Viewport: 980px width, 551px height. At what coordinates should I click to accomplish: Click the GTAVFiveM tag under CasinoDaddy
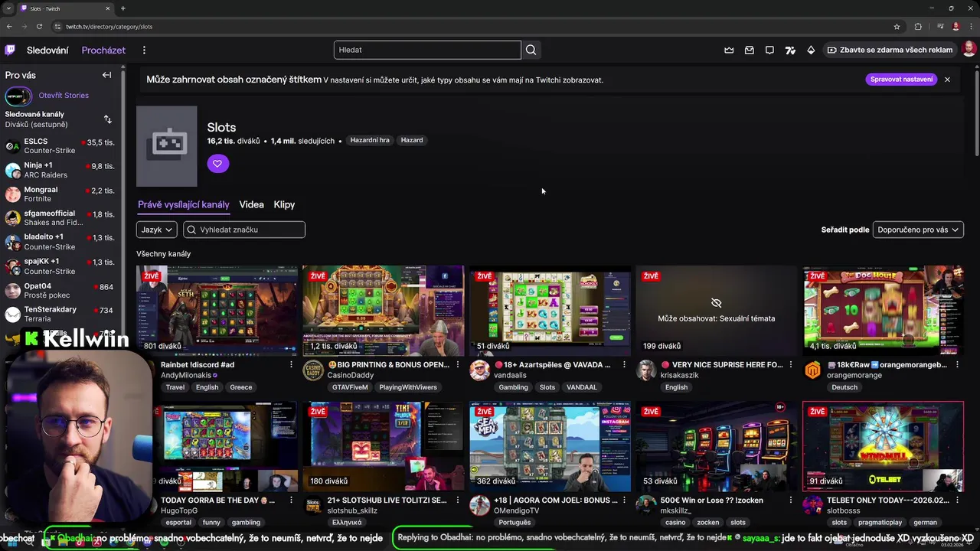(x=350, y=387)
